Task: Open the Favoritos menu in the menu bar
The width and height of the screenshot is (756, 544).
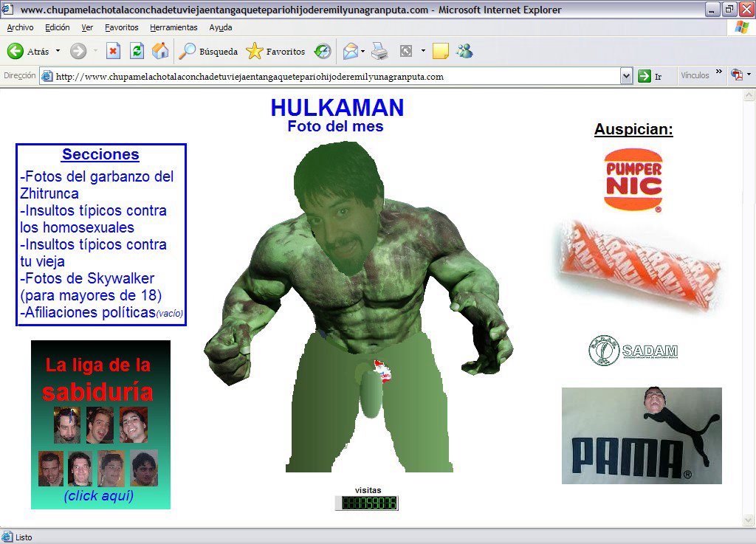Action: click(x=122, y=27)
